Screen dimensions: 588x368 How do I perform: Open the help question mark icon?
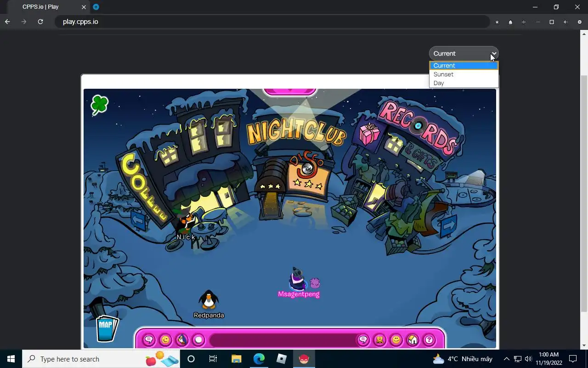pyautogui.click(x=429, y=340)
